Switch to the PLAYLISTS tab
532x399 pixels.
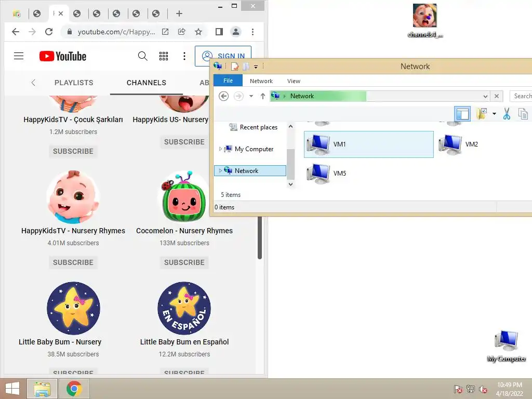74,83
